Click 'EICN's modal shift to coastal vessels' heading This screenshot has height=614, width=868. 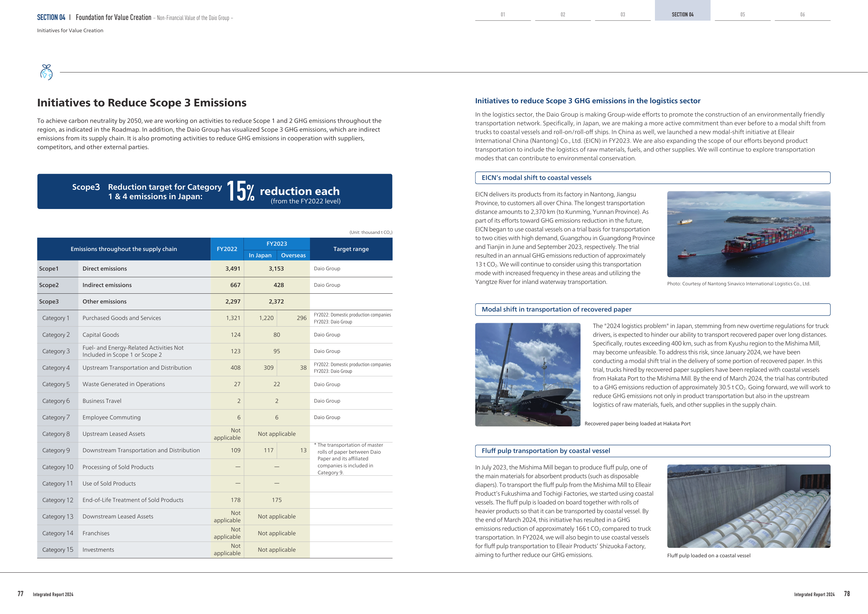pyautogui.click(x=536, y=178)
